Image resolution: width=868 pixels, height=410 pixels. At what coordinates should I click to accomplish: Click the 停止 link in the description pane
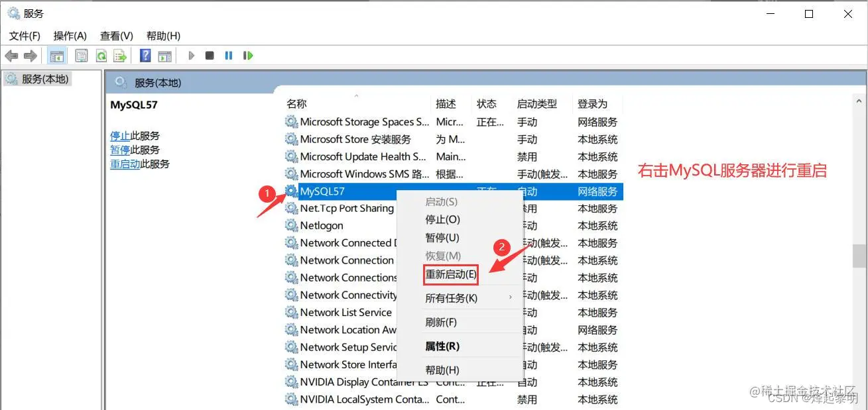(x=120, y=136)
